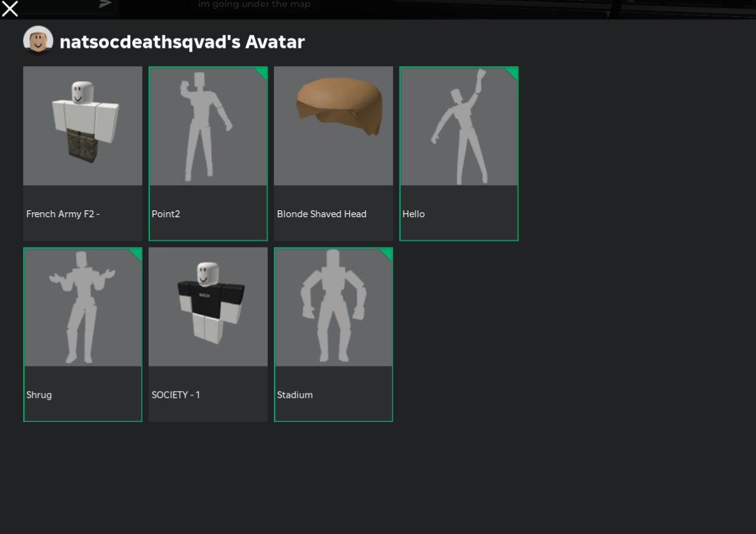Image resolution: width=756 pixels, height=534 pixels.
Task: Select the Stadium emote silhouette
Action: [x=333, y=307]
